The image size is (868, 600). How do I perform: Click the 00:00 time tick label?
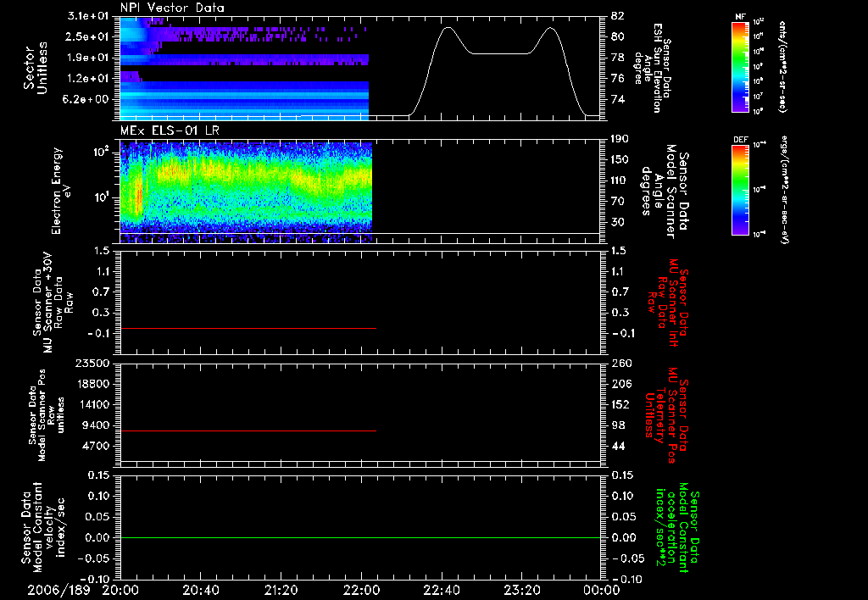click(x=602, y=590)
